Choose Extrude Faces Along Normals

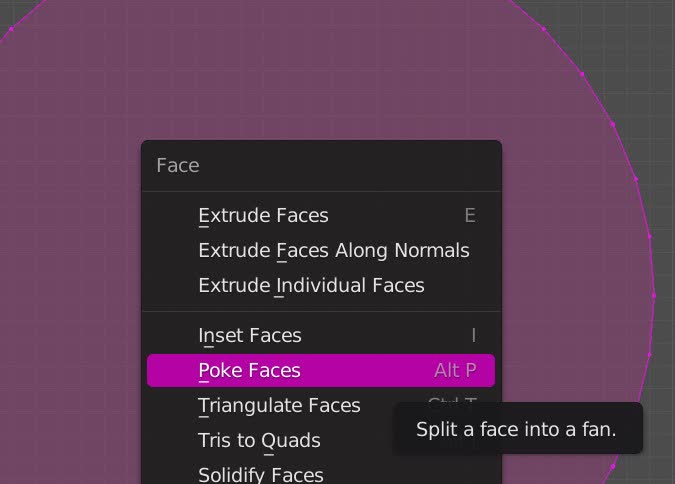(333, 251)
